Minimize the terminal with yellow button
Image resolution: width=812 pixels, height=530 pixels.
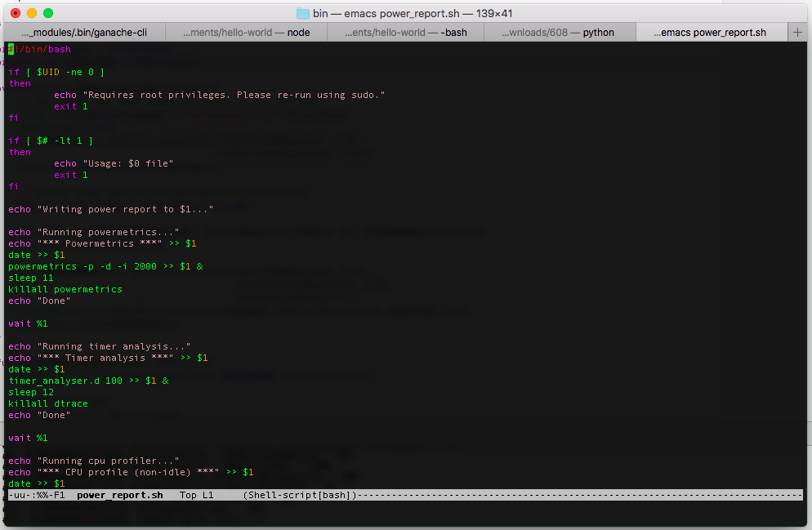pyautogui.click(x=32, y=13)
